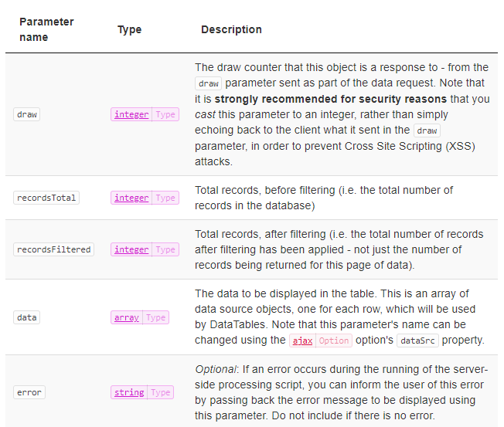
Task: Select the error parameter name tag
Action: click(29, 393)
